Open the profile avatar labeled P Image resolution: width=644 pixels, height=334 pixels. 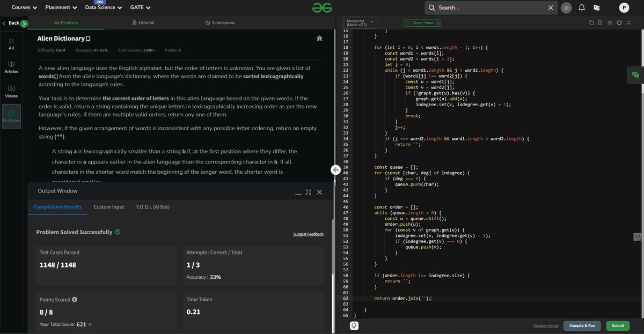pyautogui.click(x=624, y=8)
